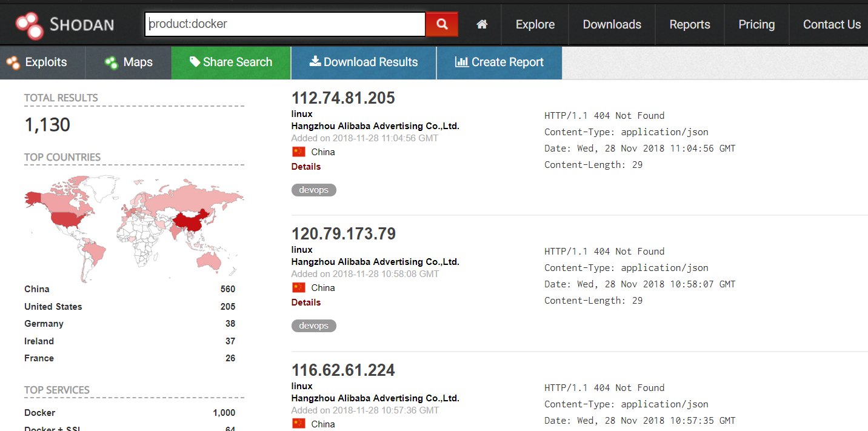Click the Shodan logo

click(x=65, y=25)
